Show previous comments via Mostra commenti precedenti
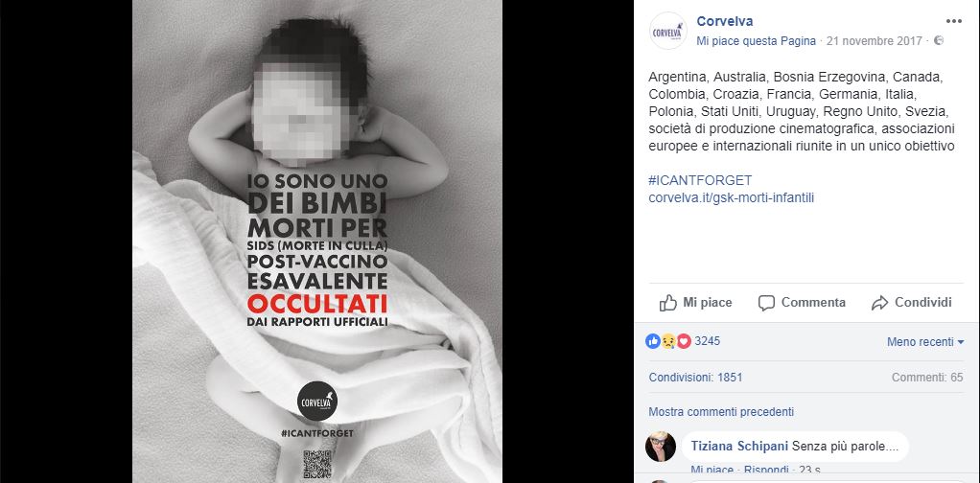Image resolution: width=980 pixels, height=483 pixels. (721, 412)
